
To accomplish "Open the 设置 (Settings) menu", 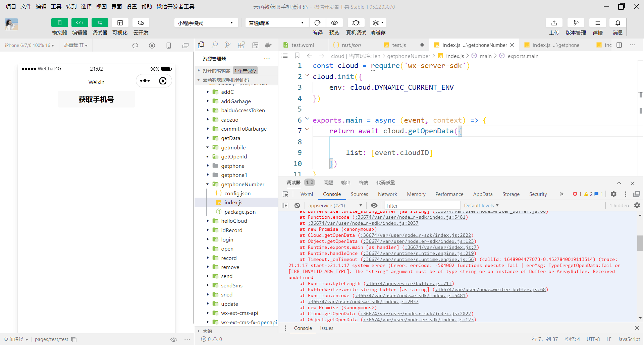I will pyautogui.click(x=131, y=6).
